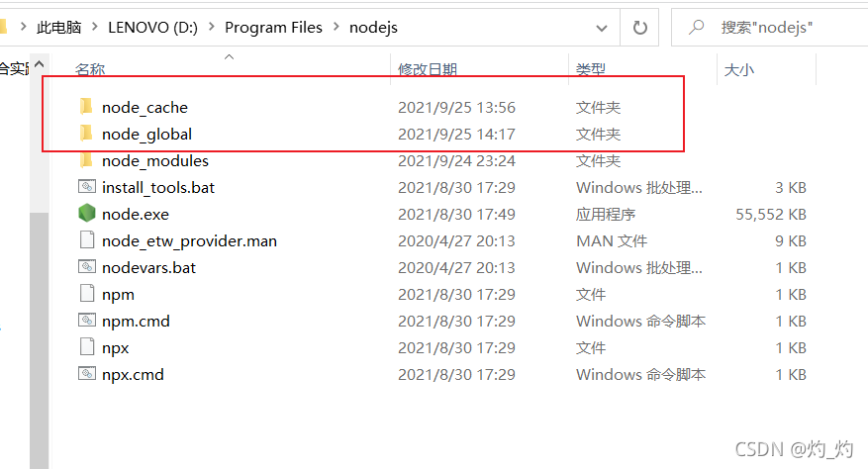Go to 此电脑 in the address bar
The height and width of the screenshot is (469, 868).
click(x=58, y=27)
